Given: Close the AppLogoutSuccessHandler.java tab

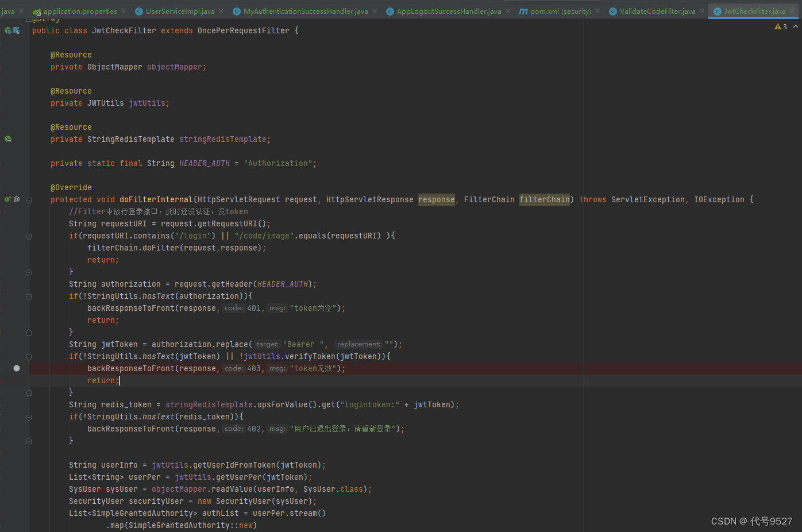Looking at the screenshot, I should click(508, 11).
